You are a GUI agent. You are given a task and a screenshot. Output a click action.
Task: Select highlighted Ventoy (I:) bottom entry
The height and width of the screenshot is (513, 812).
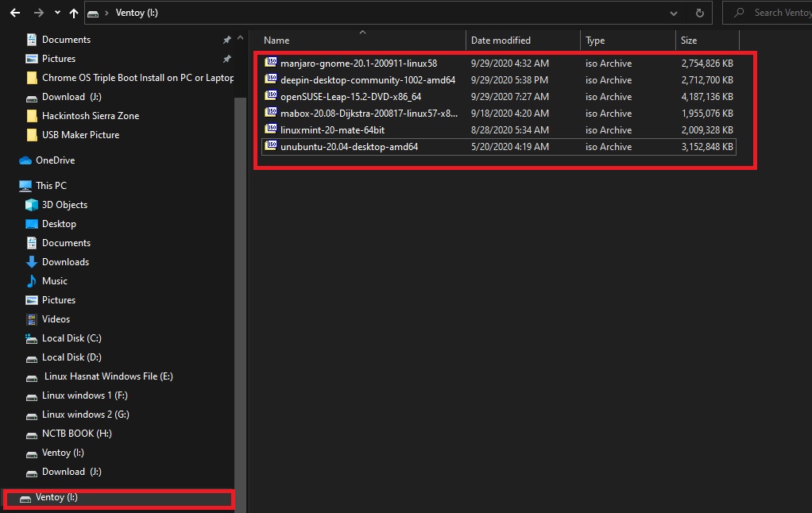coord(118,499)
